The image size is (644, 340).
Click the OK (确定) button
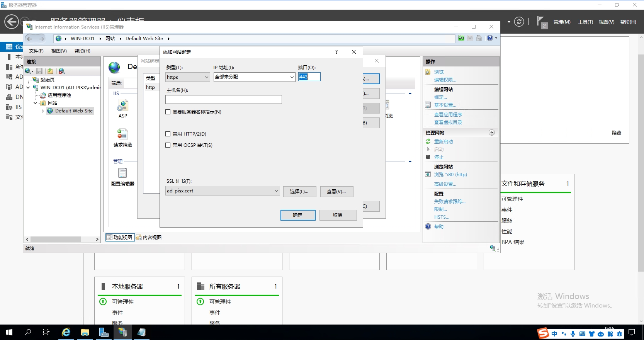[x=297, y=215]
